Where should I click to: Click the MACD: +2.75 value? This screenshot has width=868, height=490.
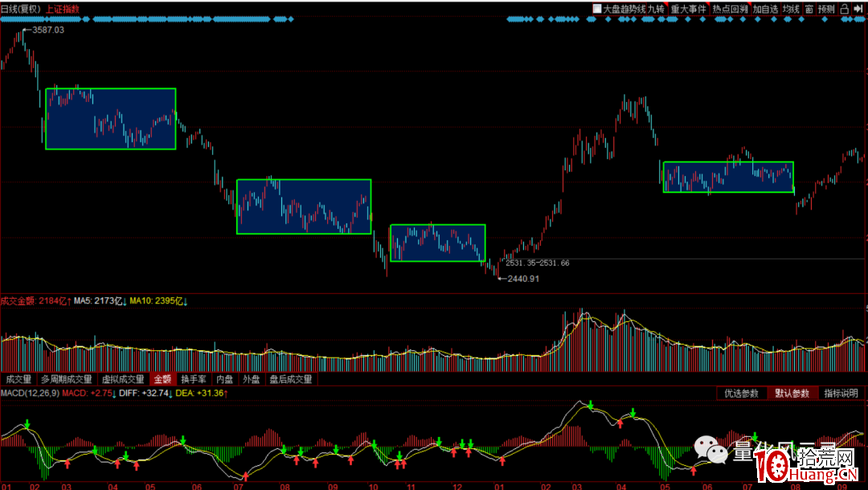click(87, 394)
